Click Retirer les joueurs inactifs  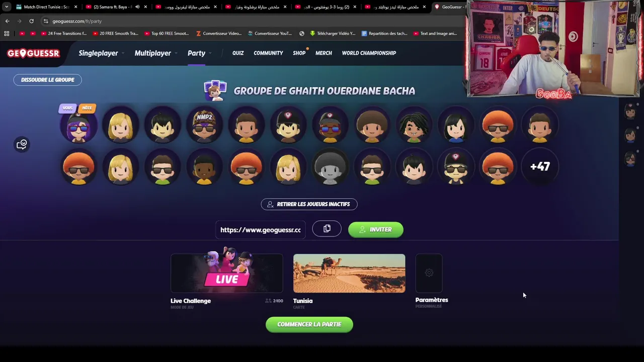309,204
